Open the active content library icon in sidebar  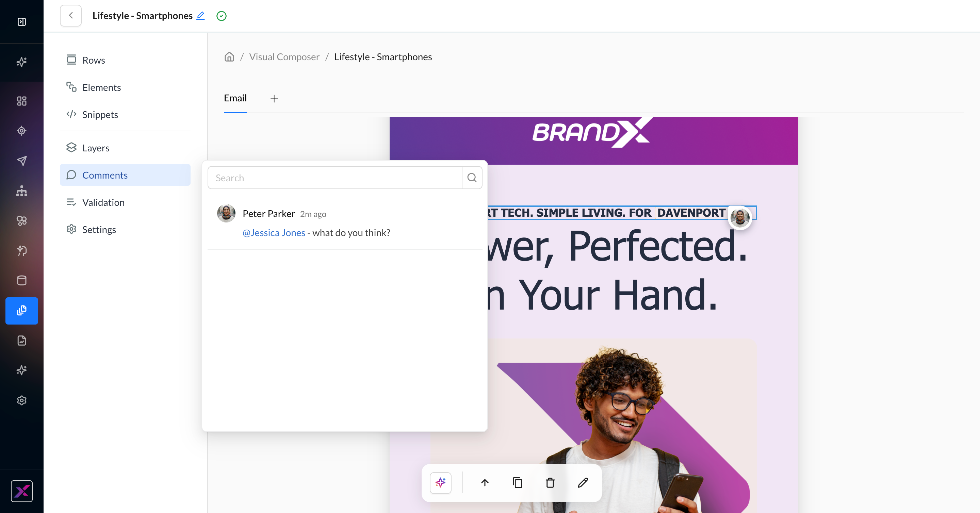pos(22,311)
